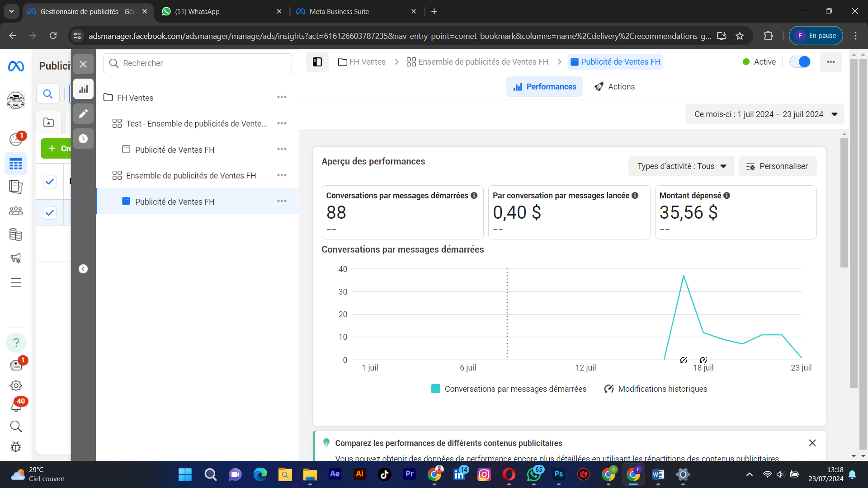Click the Modifications historiques legend item
This screenshot has height=488, width=868.
[656, 389]
